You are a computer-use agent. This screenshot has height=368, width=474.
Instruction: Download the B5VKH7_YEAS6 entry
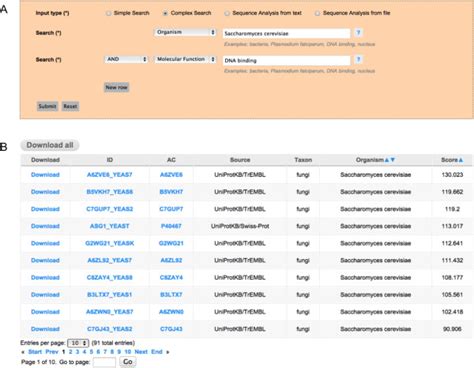click(x=45, y=192)
